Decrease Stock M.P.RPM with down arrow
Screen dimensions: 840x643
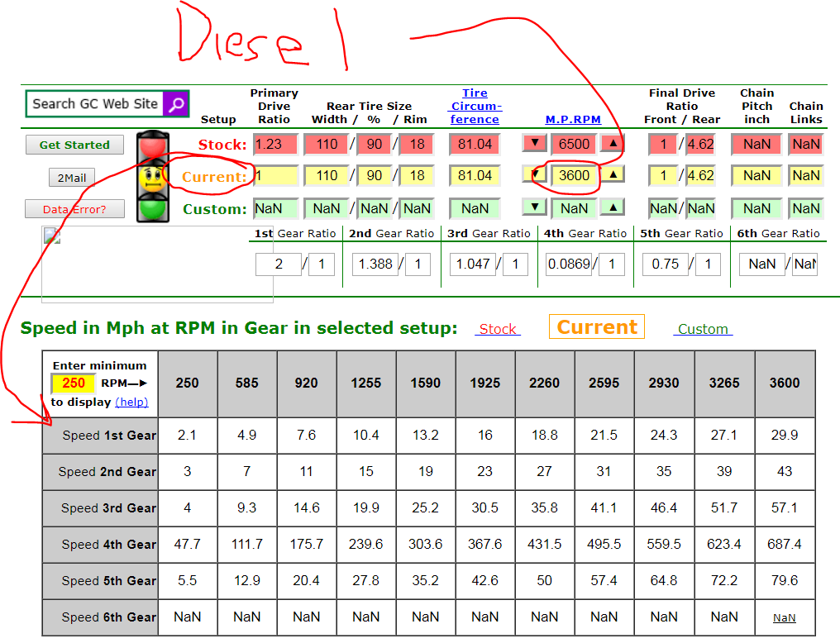[x=534, y=144]
